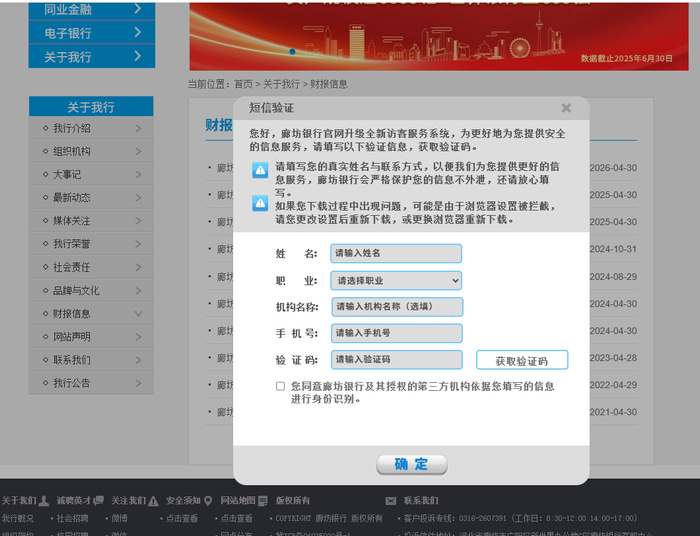The image size is (700, 536).
Task: Expand the arrow beside 电子银行
Action: point(138,32)
